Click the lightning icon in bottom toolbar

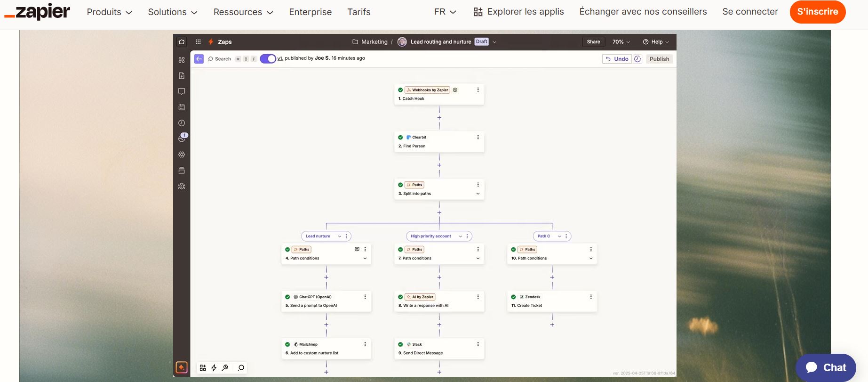click(x=214, y=368)
